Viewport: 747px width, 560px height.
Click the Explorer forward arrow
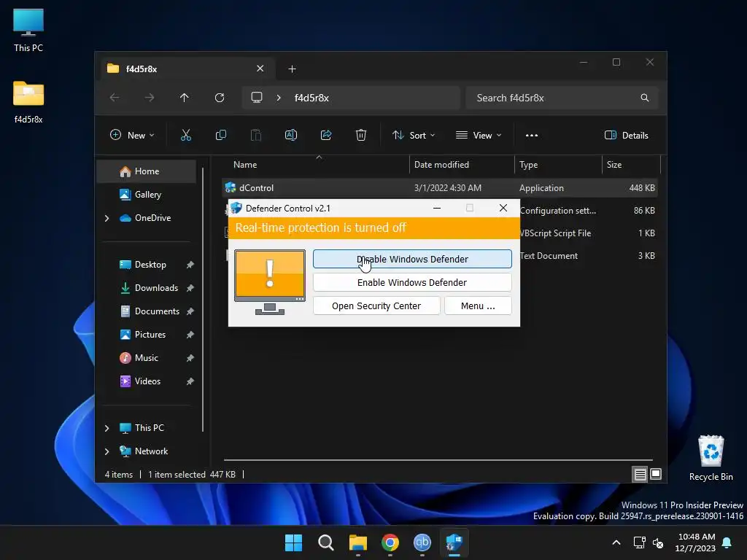[x=150, y=98]
